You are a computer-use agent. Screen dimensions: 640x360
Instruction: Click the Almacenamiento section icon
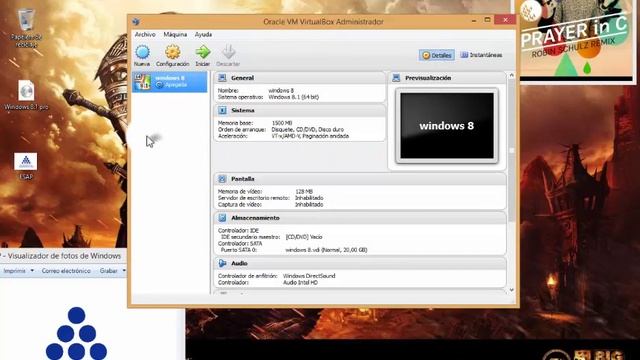tap(222, 218)
